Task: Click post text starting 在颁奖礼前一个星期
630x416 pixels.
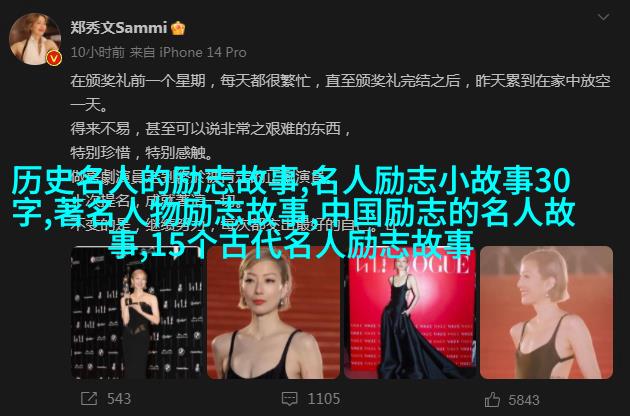Action: tap(340, 92)
